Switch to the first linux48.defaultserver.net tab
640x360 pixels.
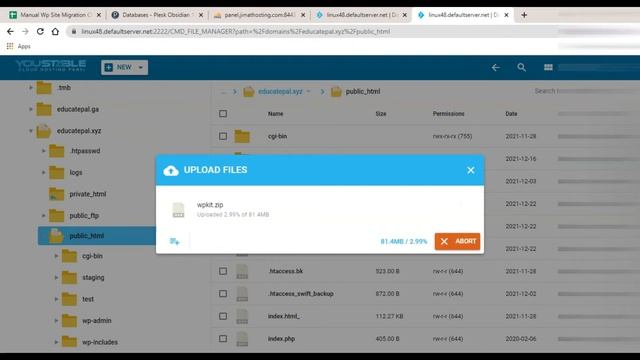point(361,15)
